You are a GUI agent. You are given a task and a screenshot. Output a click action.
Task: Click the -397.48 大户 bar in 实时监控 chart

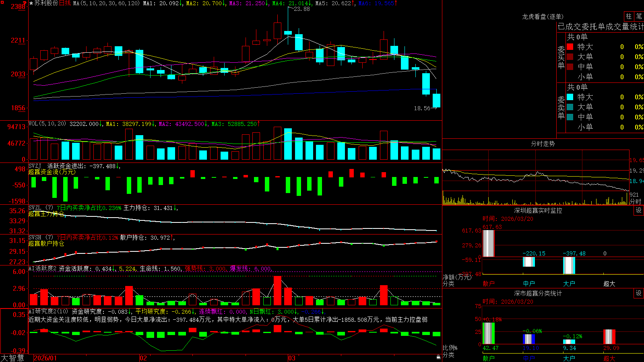pos(569,265)
